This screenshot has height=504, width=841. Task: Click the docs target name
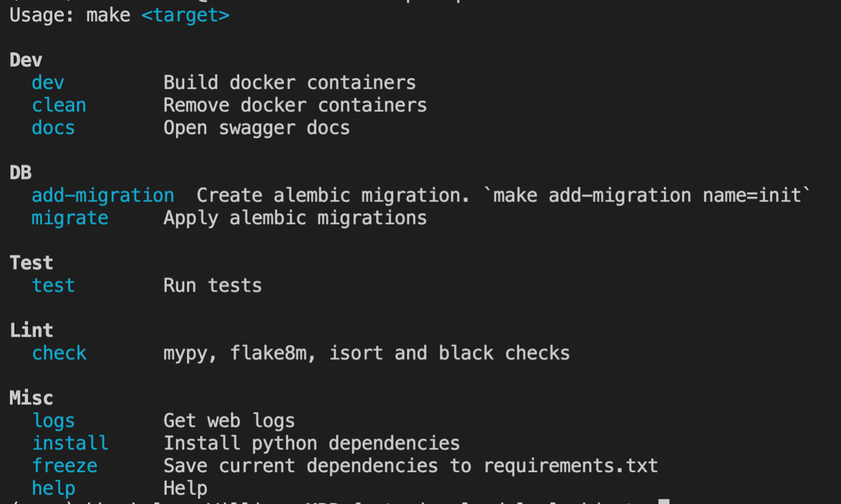(x=53, y=127)
